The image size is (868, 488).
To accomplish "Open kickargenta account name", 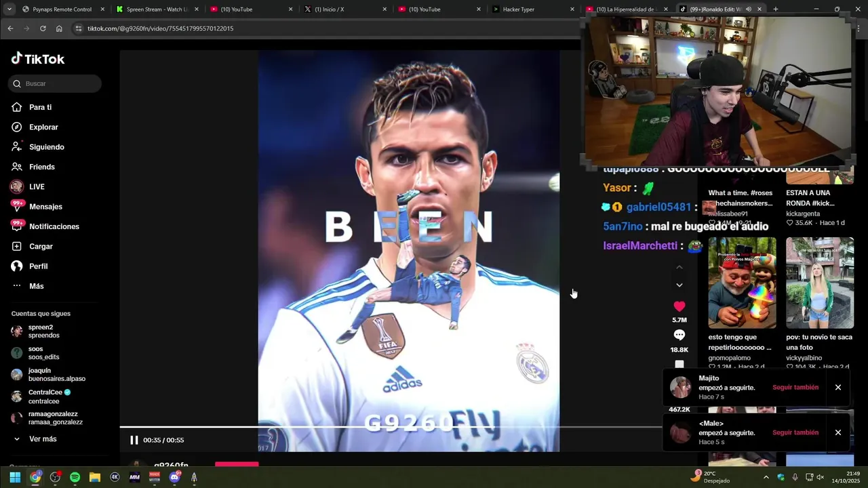I will (x=803, y=213).
